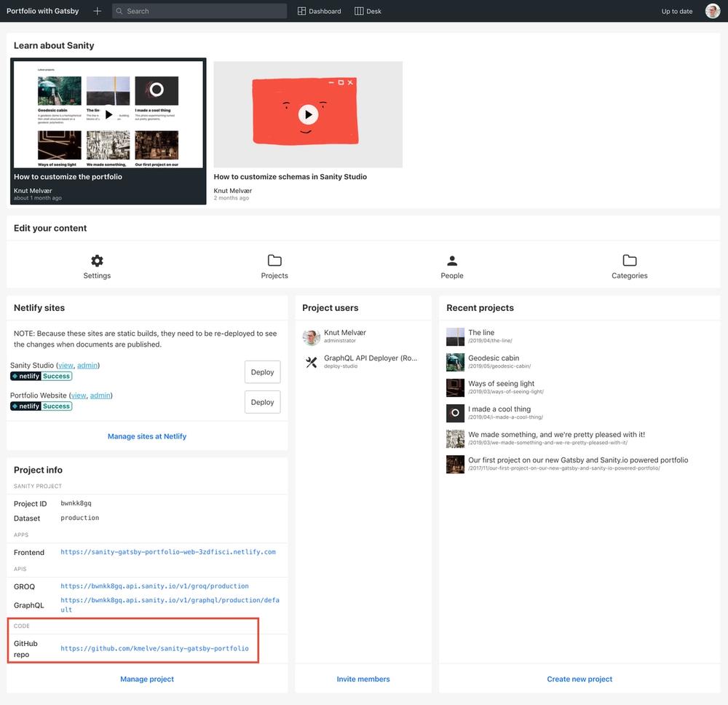Open the Projects folder icon
The width and height of the screenshot is (728, 705).
pyautogui.click(x=274, y=260)
